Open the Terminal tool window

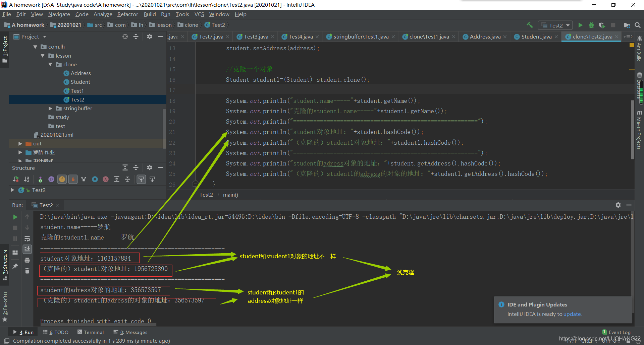tap(91, 332)
